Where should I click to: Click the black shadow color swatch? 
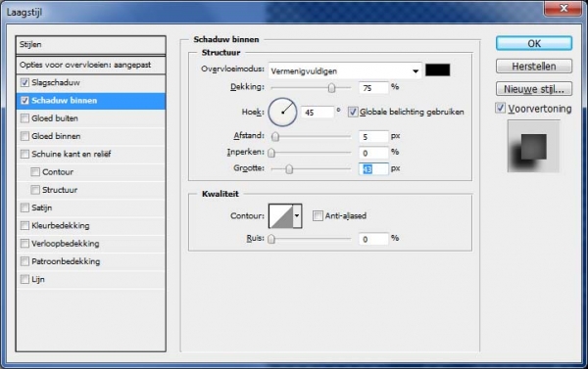[438, 70]
